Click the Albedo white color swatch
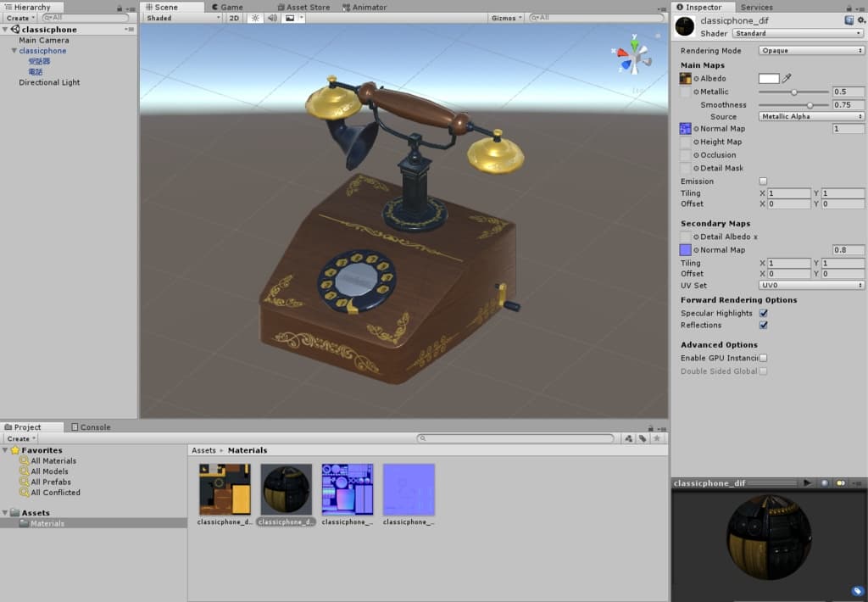The width and height of the screenshot is (868, 602). click(x=768, y=78)
